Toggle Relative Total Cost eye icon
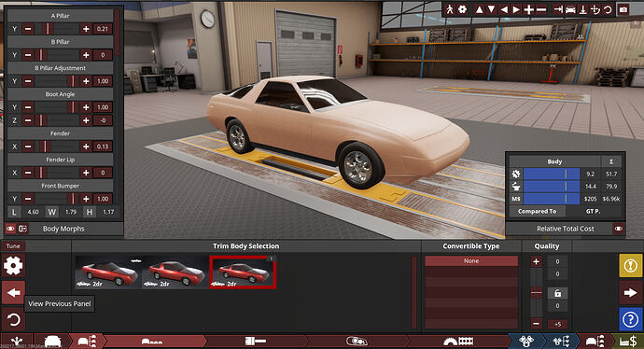Viewport: 644px width, 349px height. [619, 229]
